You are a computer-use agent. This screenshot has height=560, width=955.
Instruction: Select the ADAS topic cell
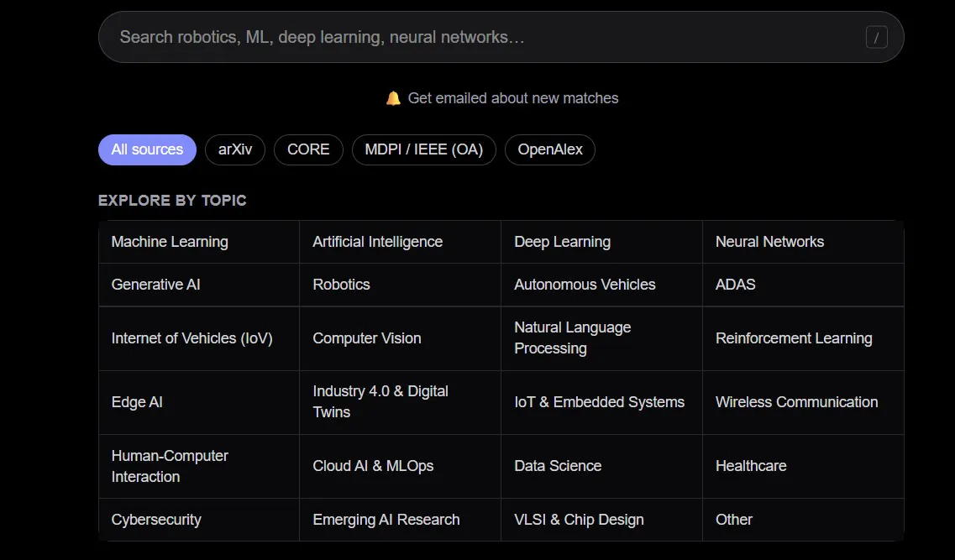pyautogui.click(x=803, y=285)
